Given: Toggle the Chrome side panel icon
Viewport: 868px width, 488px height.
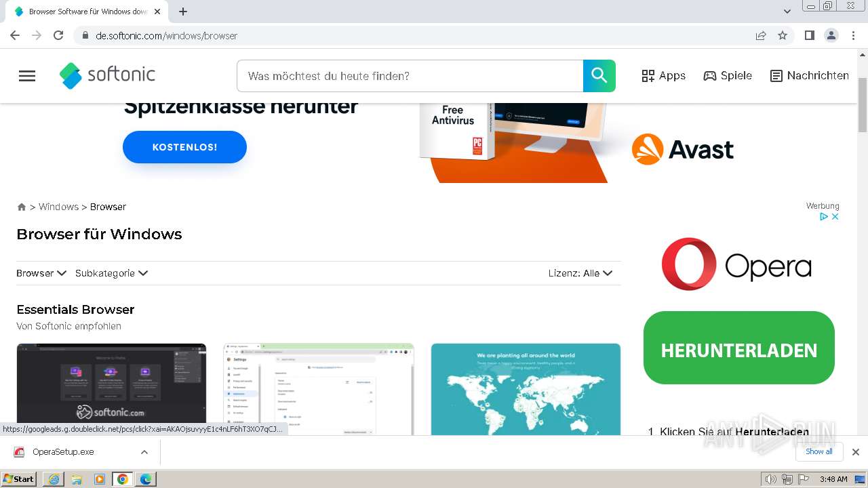Looking at the screenshot, I should point(810,35).
